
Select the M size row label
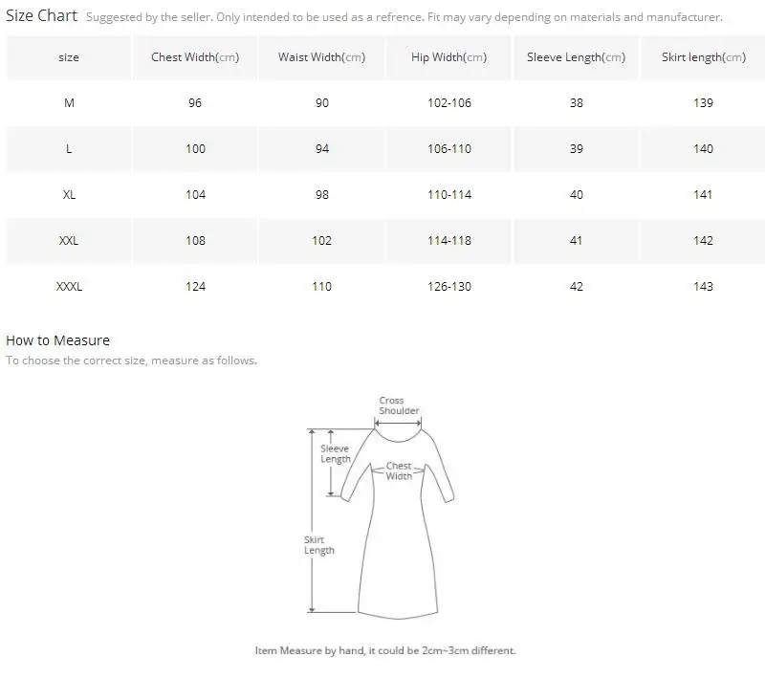[x=69, y=103]
